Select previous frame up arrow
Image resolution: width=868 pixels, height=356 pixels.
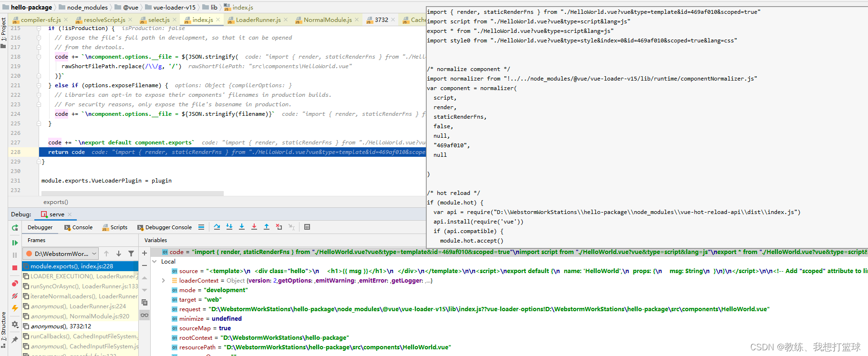(106, 254)
